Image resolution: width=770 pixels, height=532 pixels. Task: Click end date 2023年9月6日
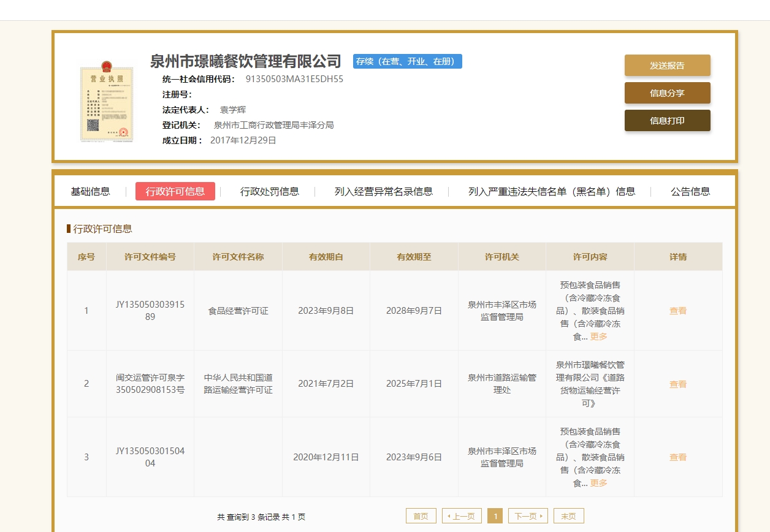[414, 457]
